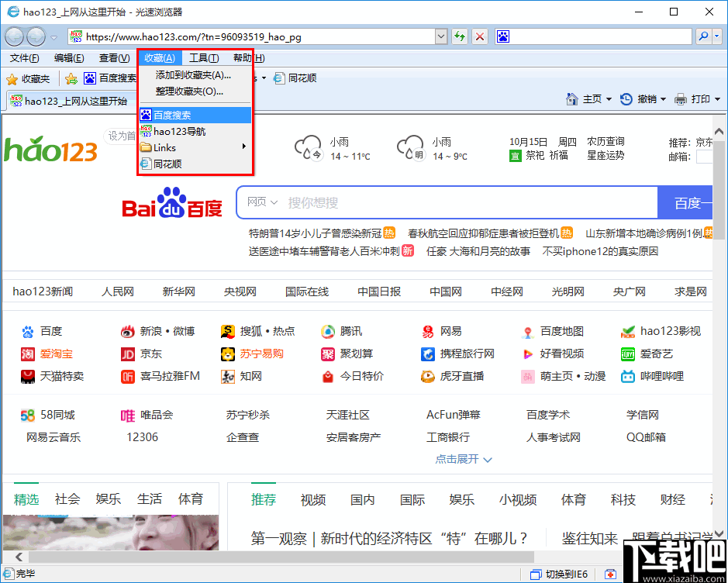Viewport: 728px width, 583px height.
Task: Click 切换到IE6 in the status bar
Action: pyautogui.click(x=560, y=574)
